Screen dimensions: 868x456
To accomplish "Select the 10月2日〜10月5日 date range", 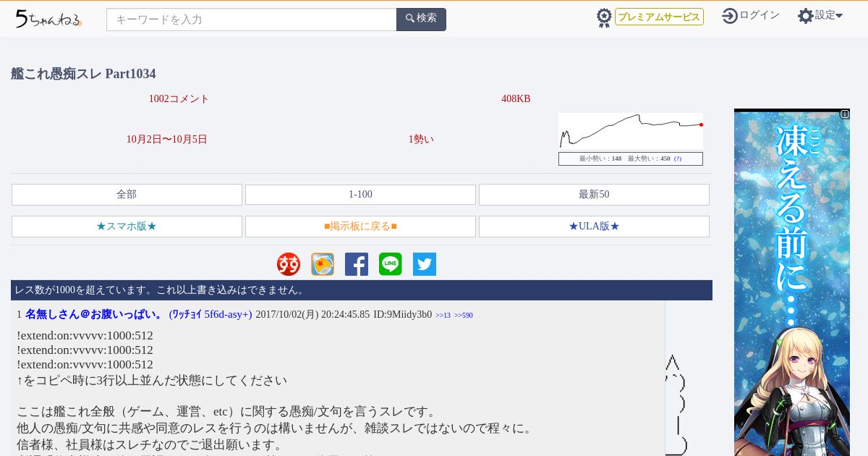I will 167,140.
